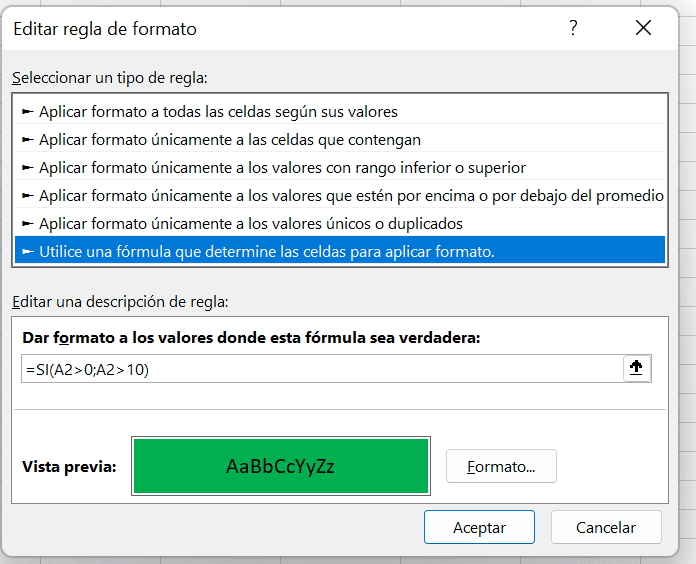Select 'Utilice una fórmula que determine las celdas'
Screen dimensions: 696x564
[x=266, y=251]
